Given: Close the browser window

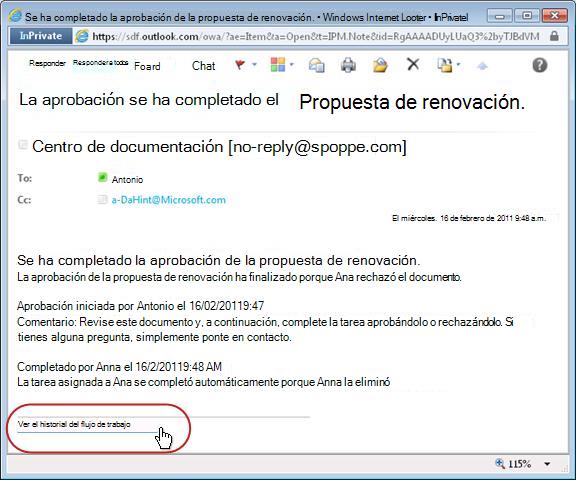Looking at the screenshot, I should (x=555, y=16).
